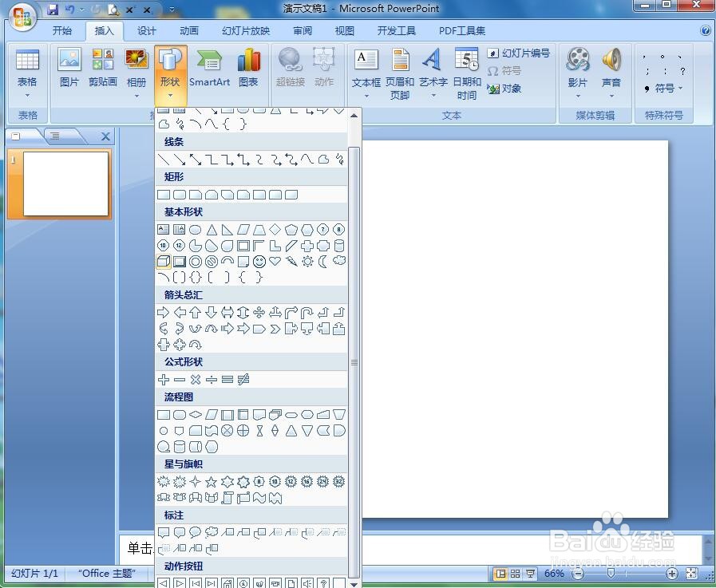This screenshot has height=588, width=716.
Task: Insert a Picture from file
Action: 69,68
